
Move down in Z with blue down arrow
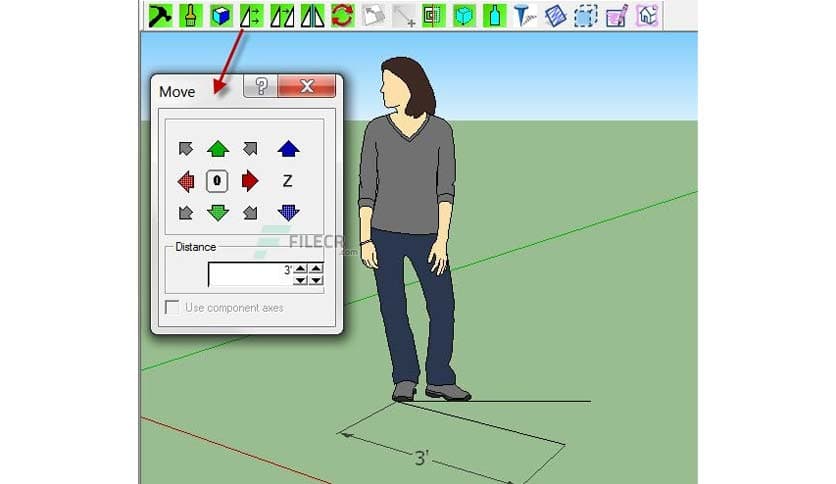click(x=288, y=213)
